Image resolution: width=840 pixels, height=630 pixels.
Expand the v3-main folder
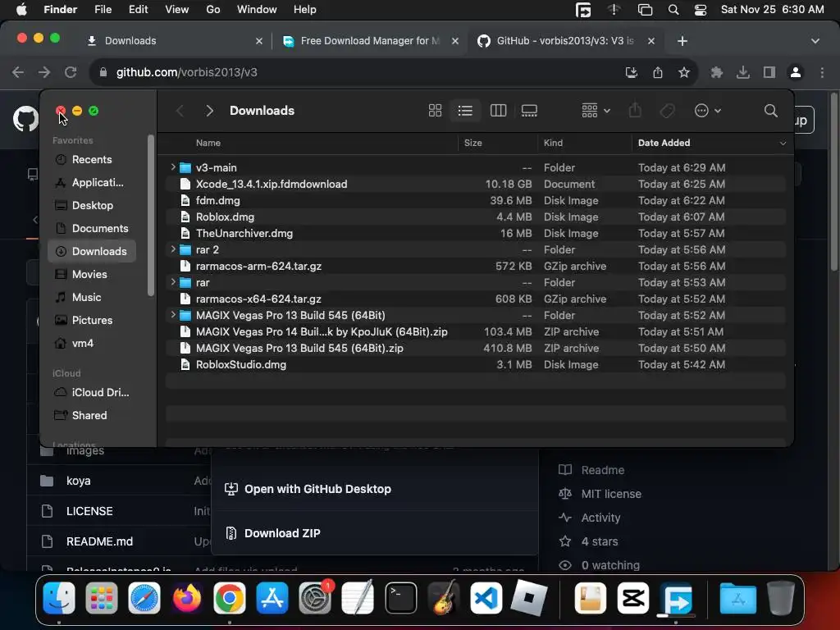172,167
